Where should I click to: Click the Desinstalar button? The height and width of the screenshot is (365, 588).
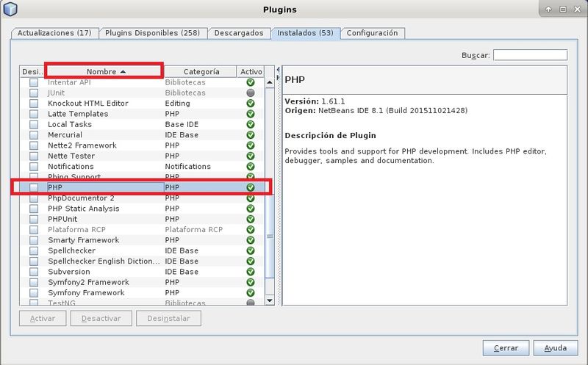[169, 318]
